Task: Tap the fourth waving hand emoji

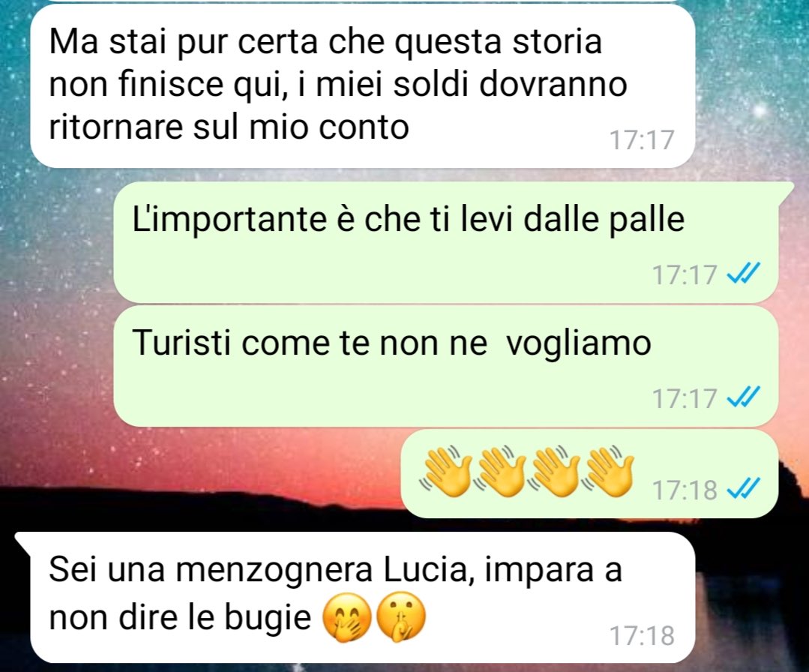Action: point(609,471)
